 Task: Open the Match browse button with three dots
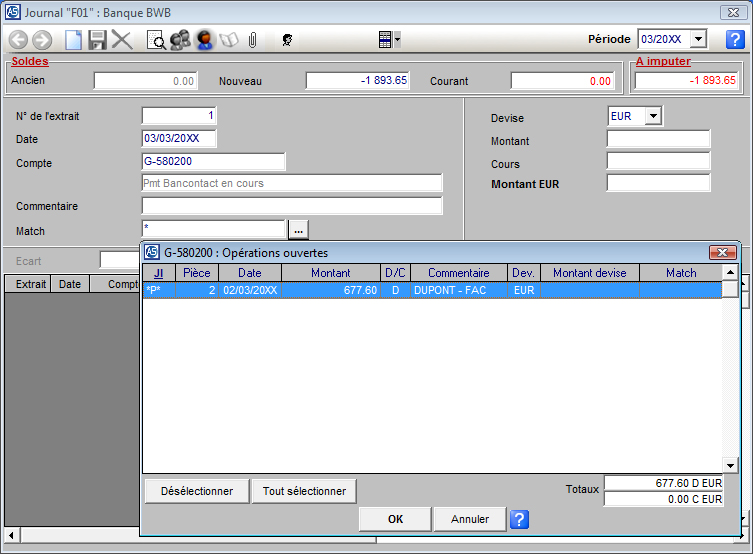(298, 230)
